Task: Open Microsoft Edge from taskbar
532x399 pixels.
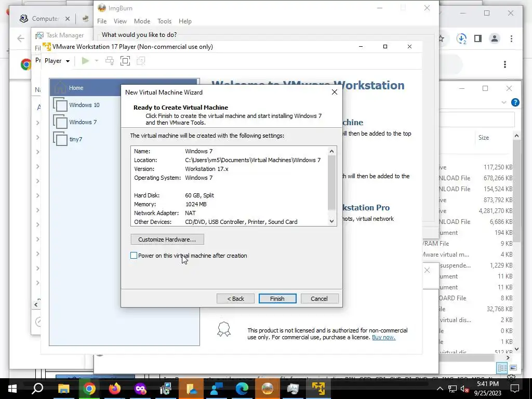Action: [242, 389]
